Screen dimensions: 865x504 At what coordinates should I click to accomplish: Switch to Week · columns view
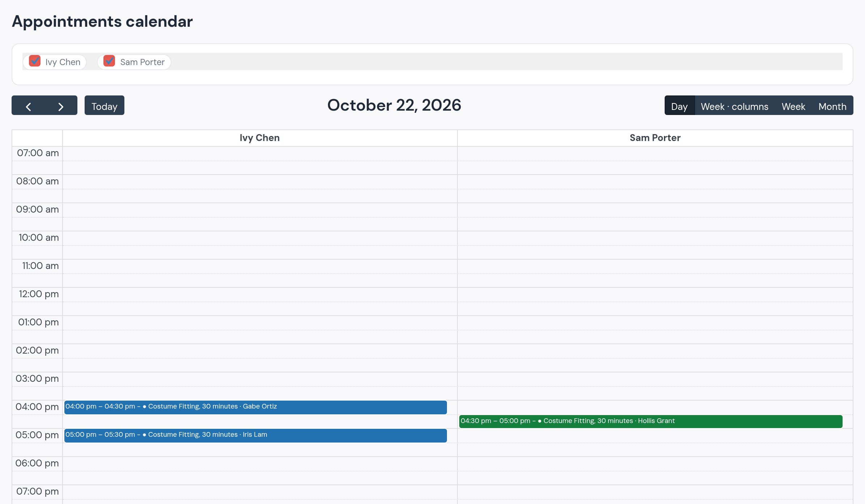coord(734,106)
